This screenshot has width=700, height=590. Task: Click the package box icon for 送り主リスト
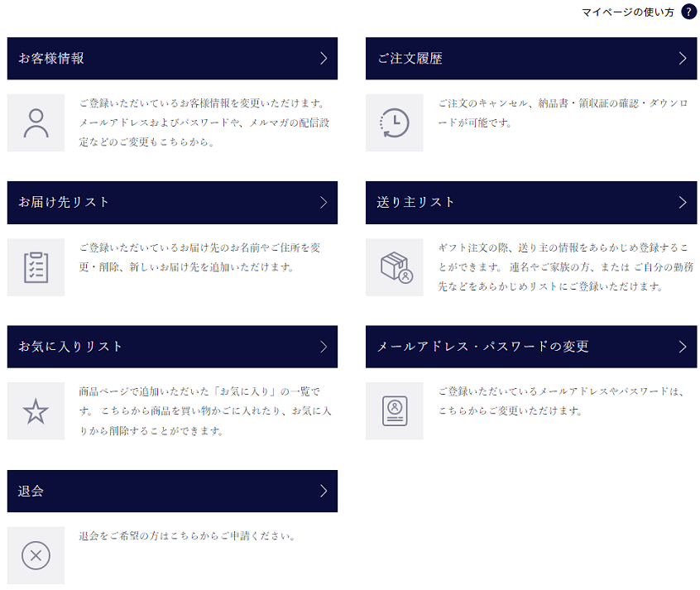point(394,267)
